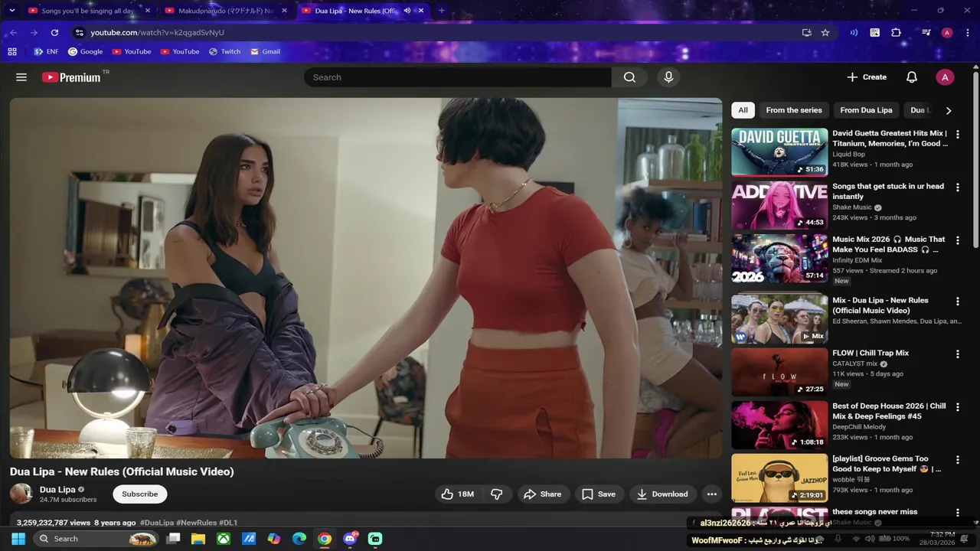Open more actions menu below video
980x551 pixels.
(x=712, y=494)
